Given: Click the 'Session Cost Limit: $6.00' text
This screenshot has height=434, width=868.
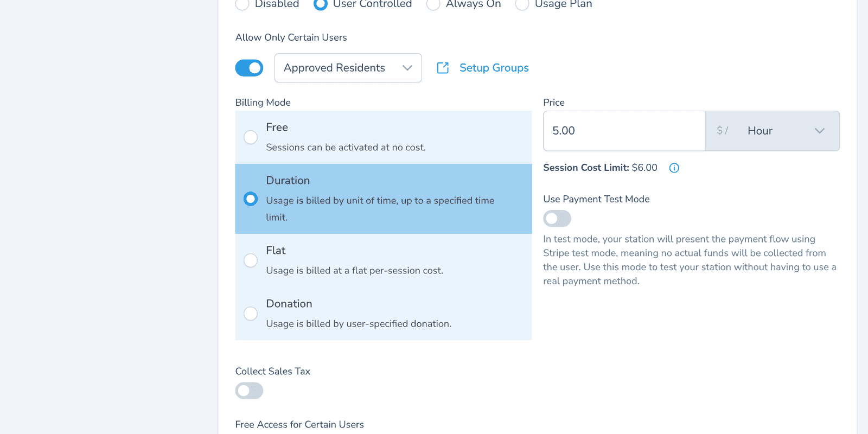Looking at the screenshot, I should 600,168.
